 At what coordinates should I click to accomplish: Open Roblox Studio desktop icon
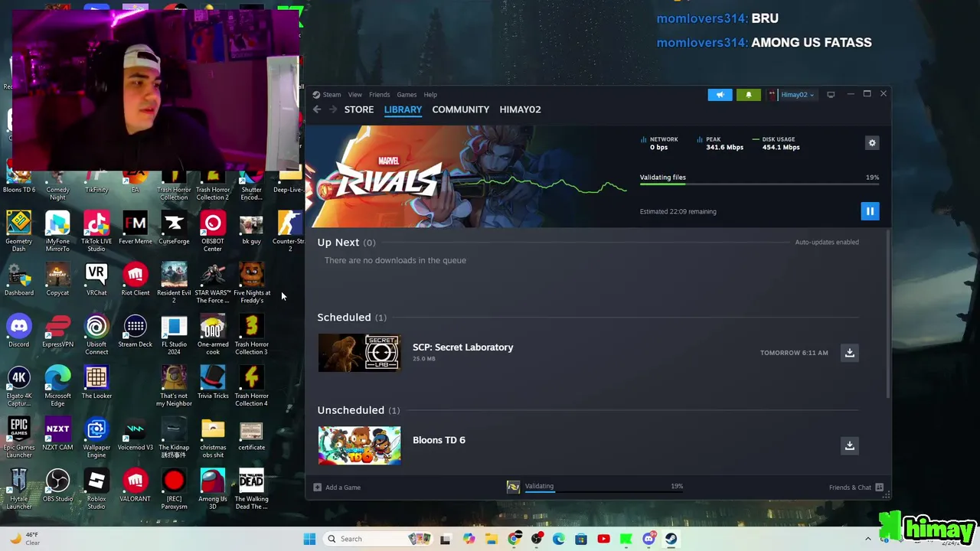click(x=96, y=489)
